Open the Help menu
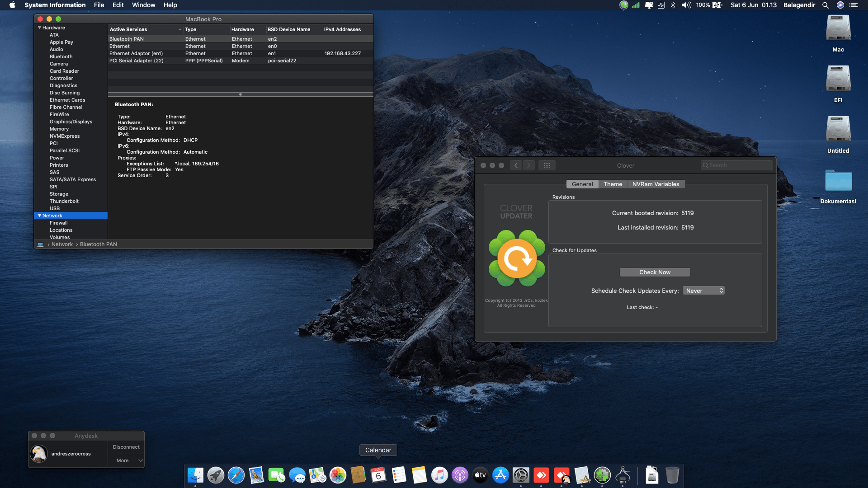 [170, 5]
